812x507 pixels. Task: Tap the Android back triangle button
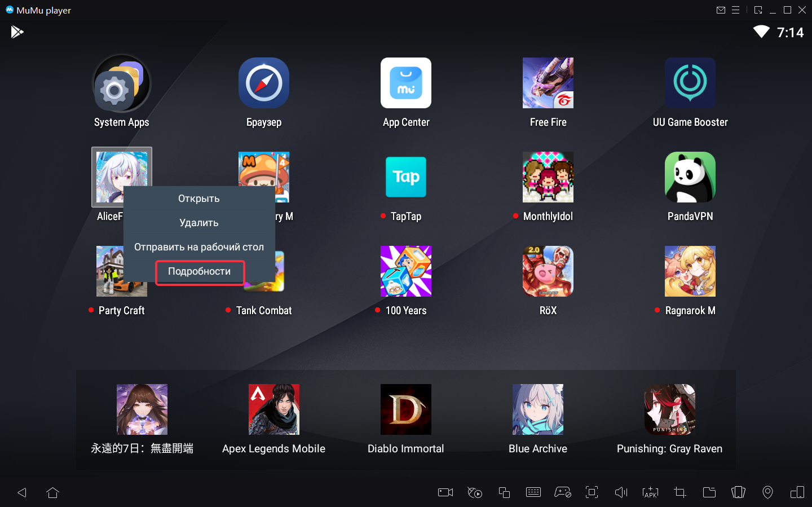click(22, 492)
